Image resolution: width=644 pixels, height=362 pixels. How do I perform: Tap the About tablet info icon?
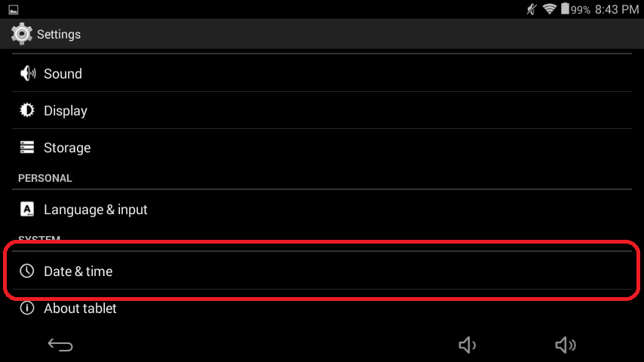[27, 308]
